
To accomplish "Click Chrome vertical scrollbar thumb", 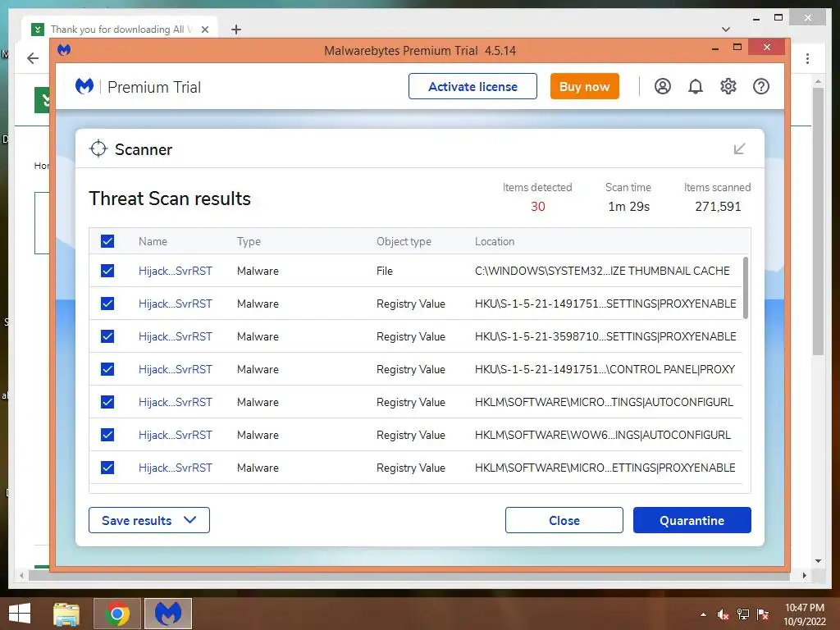I will click(x=818, y=221).
